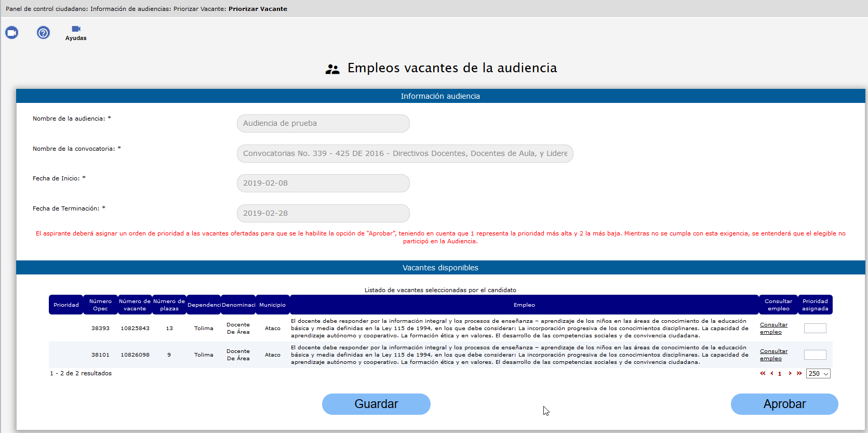Sort table by Número Opec column header
868x433 pixels.
click(x=100, y=305)
